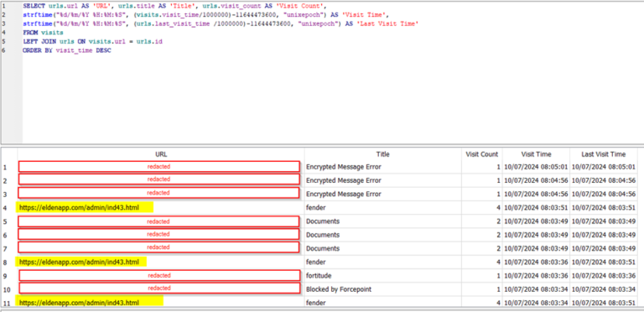The image size is (644, 312).
Task: Select row 11 eldenapp.com URL cell
Action: 161,303
